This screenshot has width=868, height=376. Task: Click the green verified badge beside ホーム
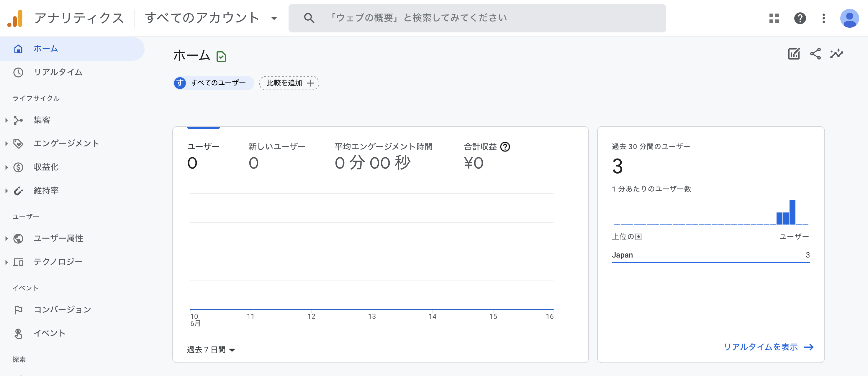(x=221, y=57)
